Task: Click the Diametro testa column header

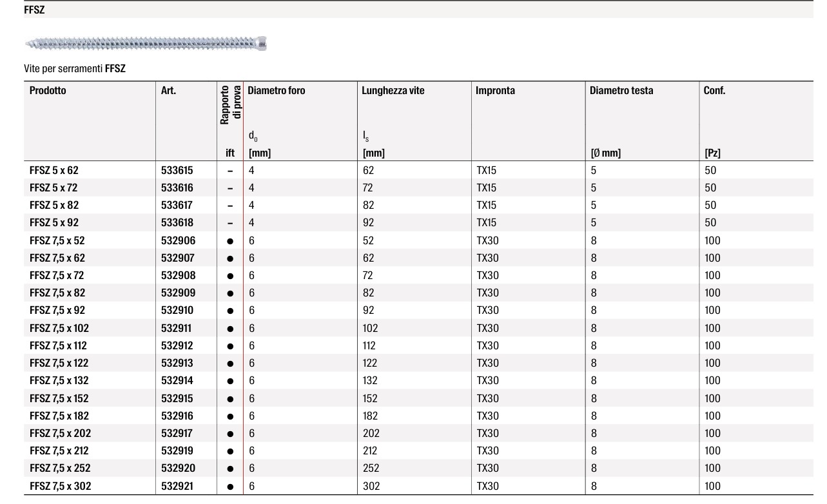Action: click(x=621, y=91)
